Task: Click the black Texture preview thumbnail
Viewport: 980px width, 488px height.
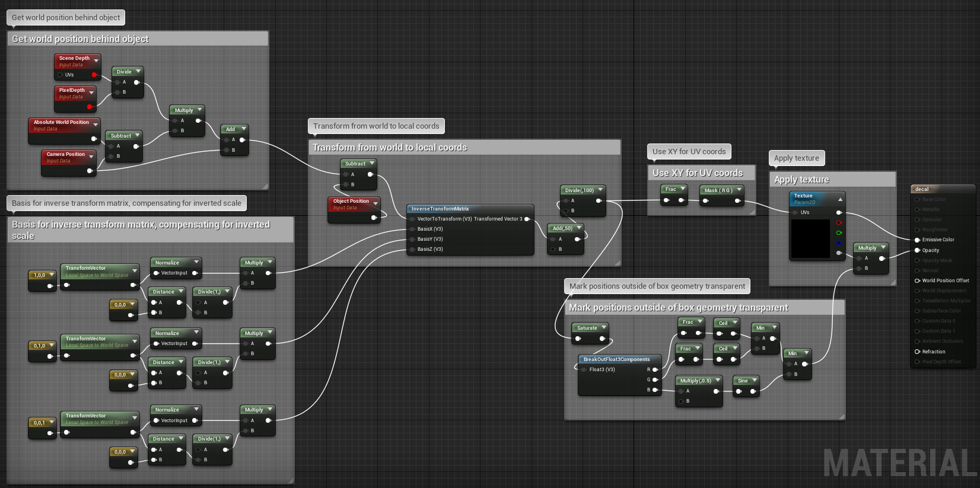Action: (x=810, y=238)
